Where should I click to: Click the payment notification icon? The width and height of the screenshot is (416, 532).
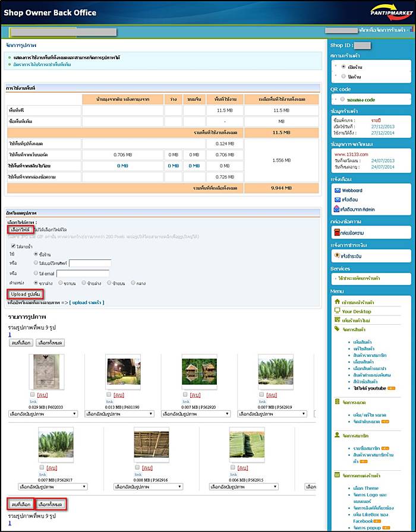tap(337, 256)
